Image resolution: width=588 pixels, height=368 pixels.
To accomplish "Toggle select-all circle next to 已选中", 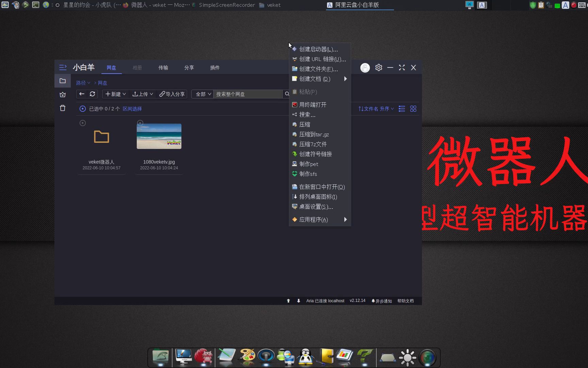I will (82, 109).
